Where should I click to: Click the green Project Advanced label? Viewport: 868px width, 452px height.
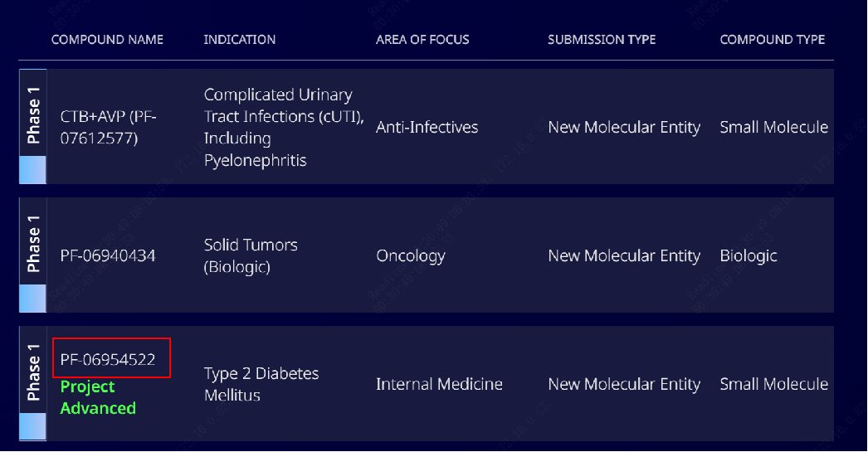(x=98, y=397)
